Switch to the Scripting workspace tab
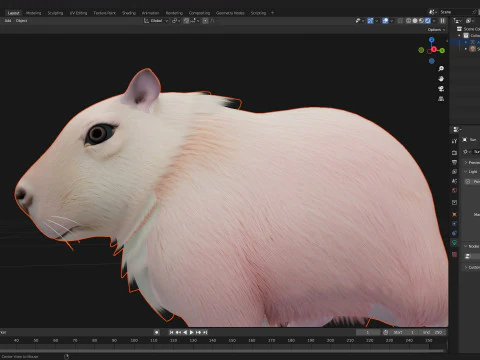 258,13
